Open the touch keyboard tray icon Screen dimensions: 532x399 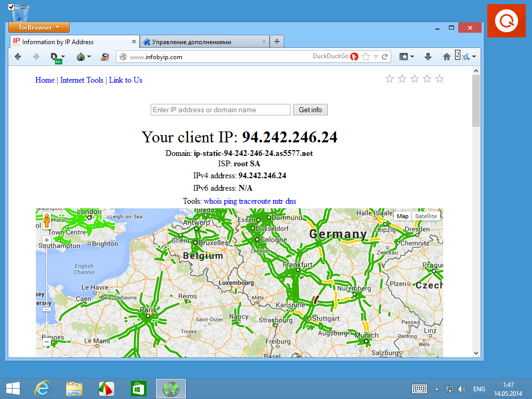419,389
